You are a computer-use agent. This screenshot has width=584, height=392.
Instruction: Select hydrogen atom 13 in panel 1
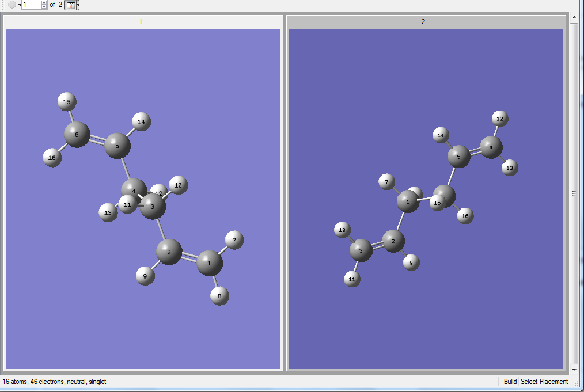108,212
